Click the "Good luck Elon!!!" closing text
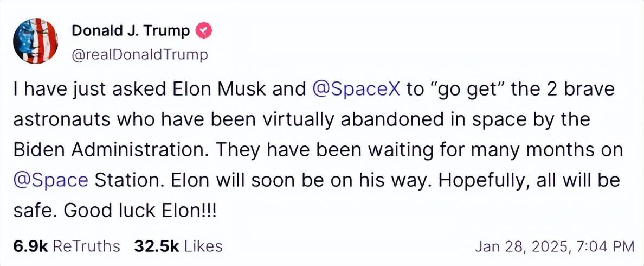Viewport: 644px width, 266px height. click(x=140, y=211)
